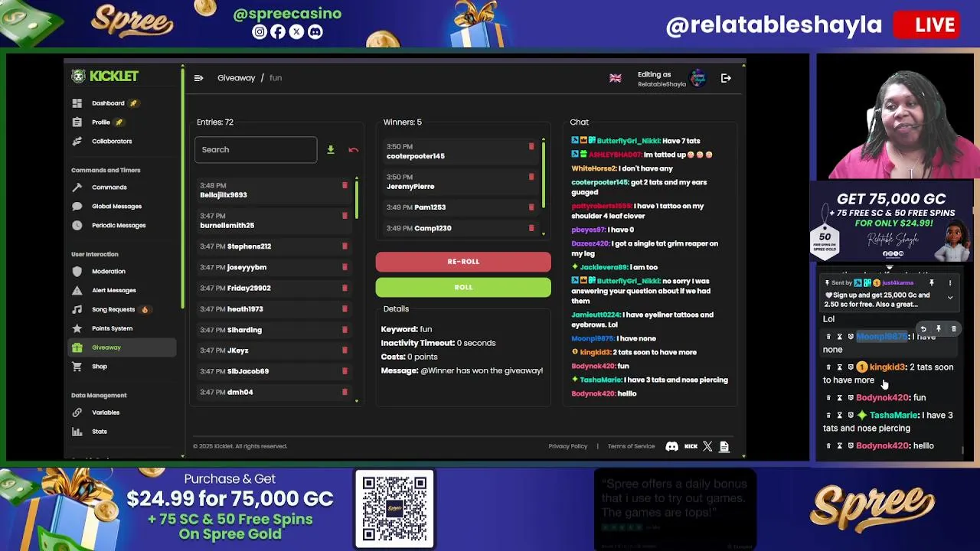The height and width of the screenshot is (551, 980).
Task: Click the trash icon in hover toolbar
Action: tap(954, 329)
